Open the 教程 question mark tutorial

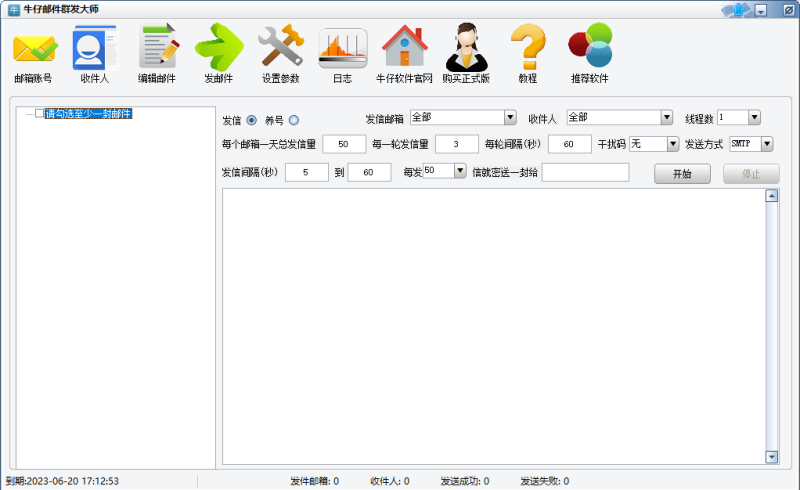[x=527, y=48]
